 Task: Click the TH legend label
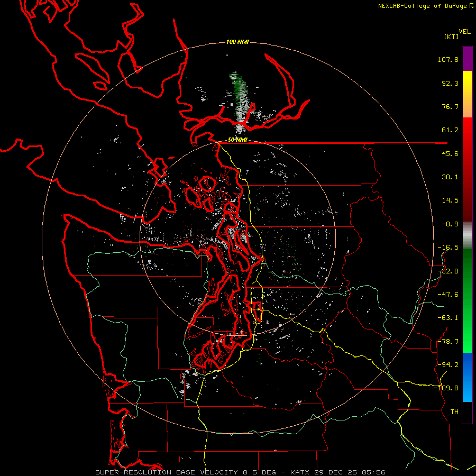(x=454, y=411)
